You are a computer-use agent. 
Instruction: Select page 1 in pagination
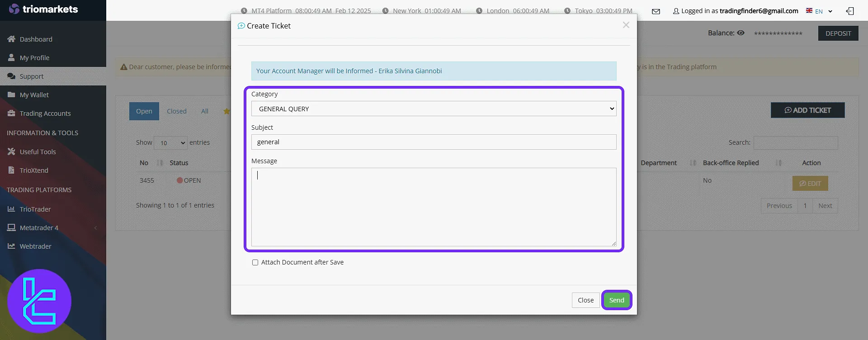805,206
